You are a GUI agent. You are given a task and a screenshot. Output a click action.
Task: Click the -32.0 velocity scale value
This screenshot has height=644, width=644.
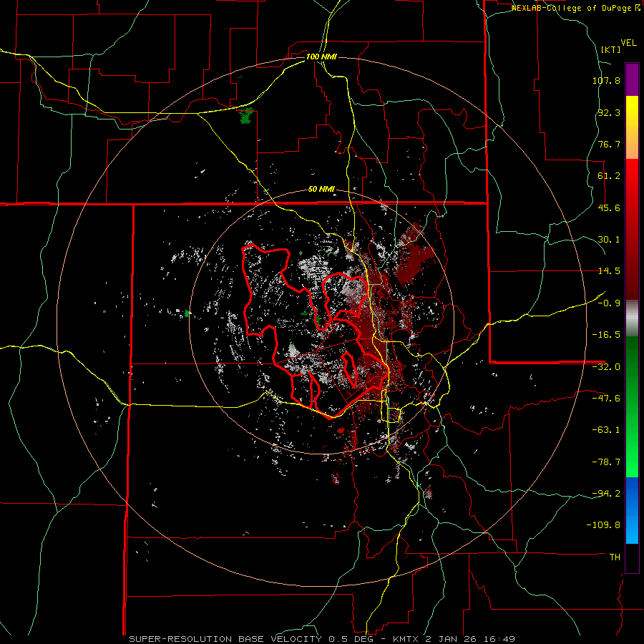click(606, 367)
